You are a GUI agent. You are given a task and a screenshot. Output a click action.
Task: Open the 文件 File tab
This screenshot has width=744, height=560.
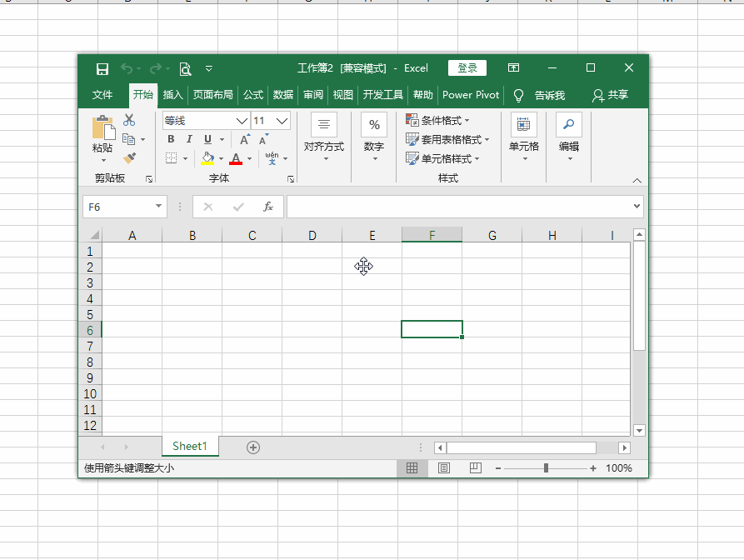click(102, 95)
